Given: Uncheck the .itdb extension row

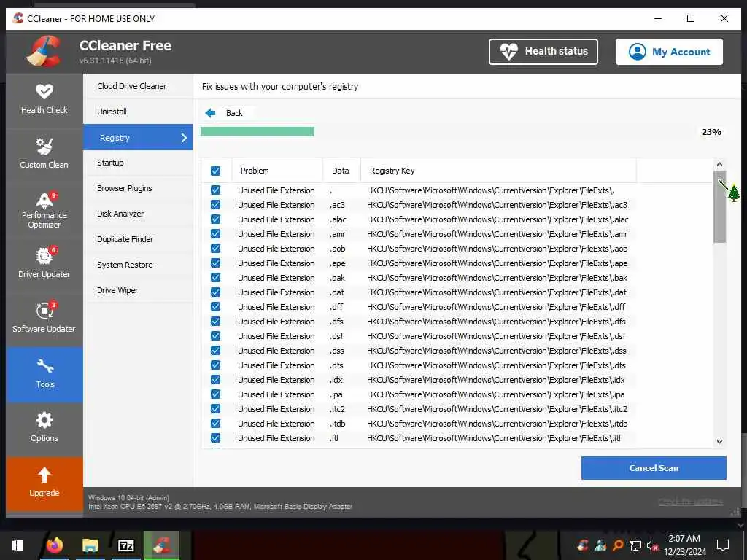Looking at the screenshot, I should (x=215, y=424).
